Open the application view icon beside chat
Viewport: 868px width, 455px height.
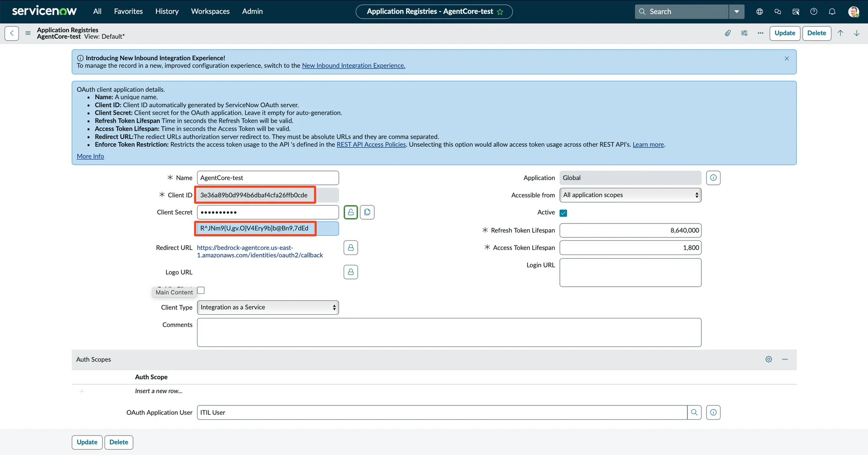point(796,12)
